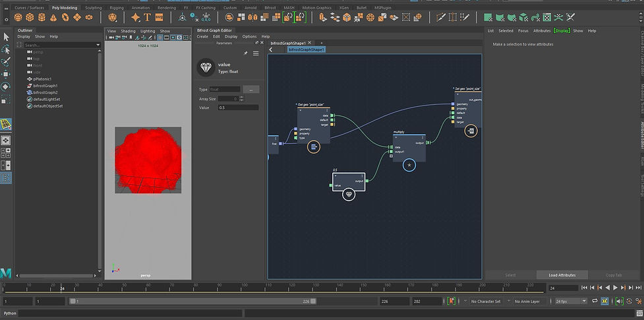Click the SVG import shelf icon

(159, 17)
